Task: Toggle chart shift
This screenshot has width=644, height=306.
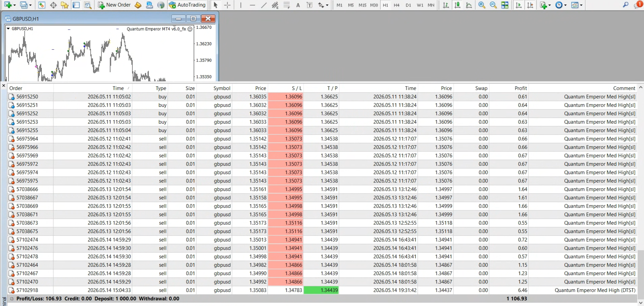Action: coord(530,5)
